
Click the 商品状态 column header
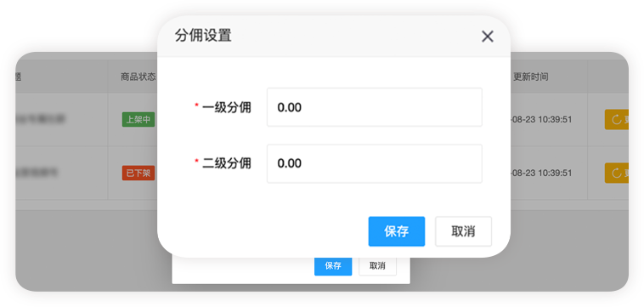click(138, 77)
